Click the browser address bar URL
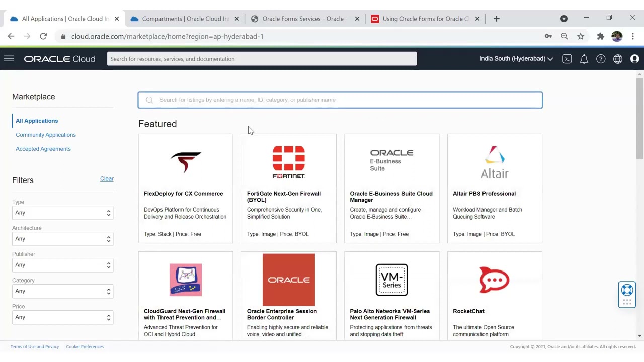Image resolution: width=644 pixels, height=362 pixels. coord(168,36)
